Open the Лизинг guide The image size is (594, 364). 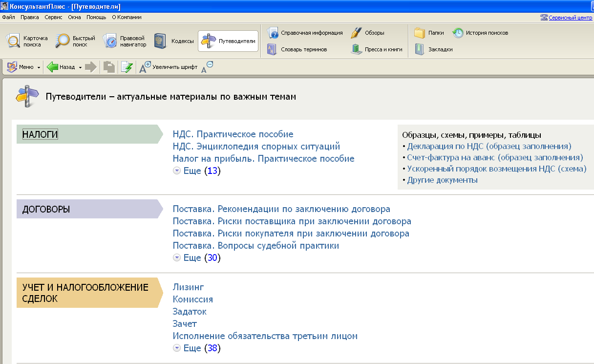(189, 287)
